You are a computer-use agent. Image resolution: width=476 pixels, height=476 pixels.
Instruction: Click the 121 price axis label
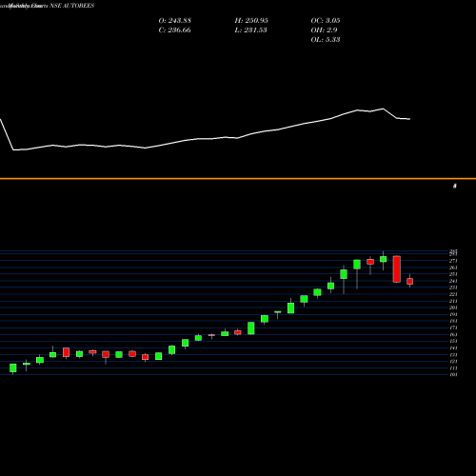click(453, 361)
